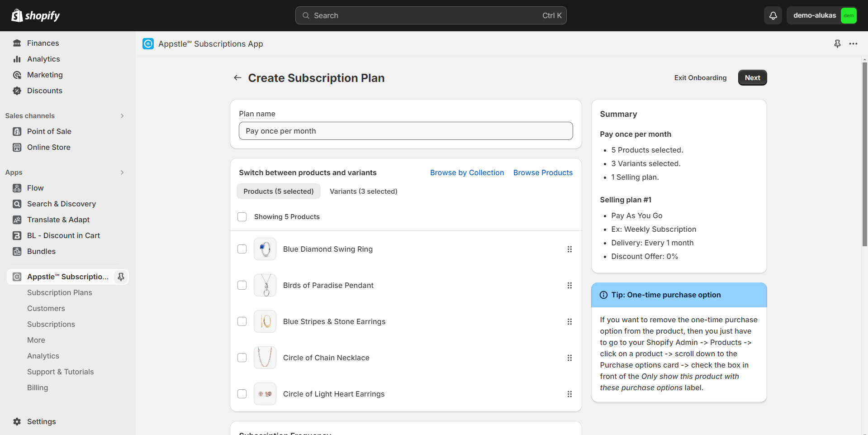This screenshot has width=868, height=435.
Task: Click the notifications bell icon
Action: (773, 15)
